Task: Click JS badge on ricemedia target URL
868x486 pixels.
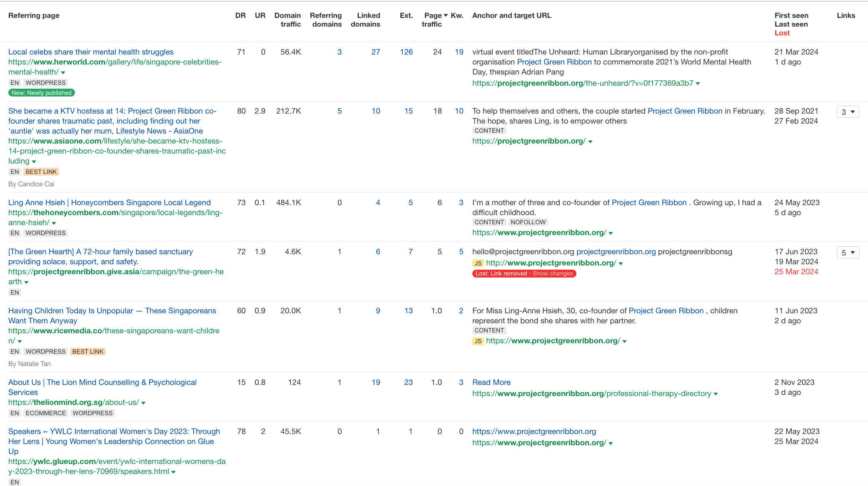Action: click(x=478, y=341)
